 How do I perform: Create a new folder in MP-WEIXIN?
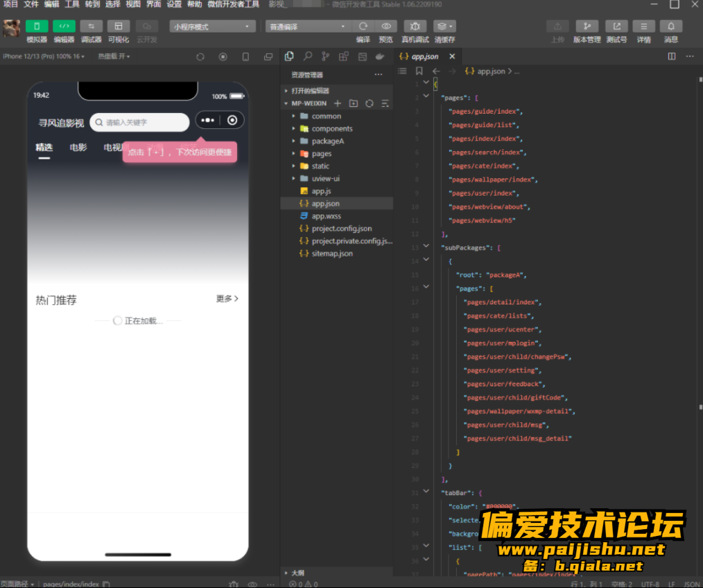point(354,103)
